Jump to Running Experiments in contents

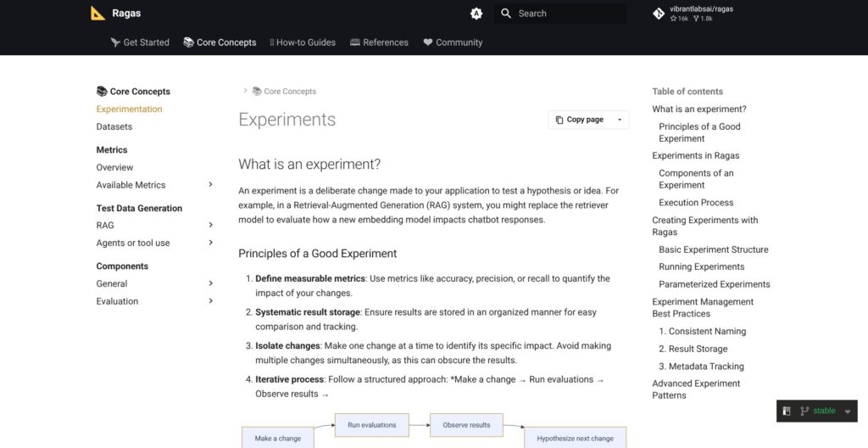click(701, 266)
